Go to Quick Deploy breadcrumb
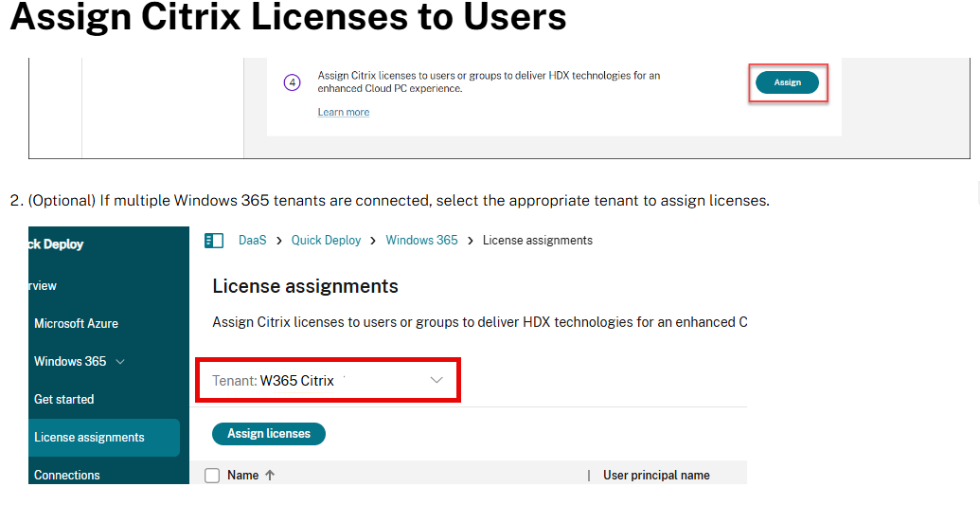 pos(326,241)
